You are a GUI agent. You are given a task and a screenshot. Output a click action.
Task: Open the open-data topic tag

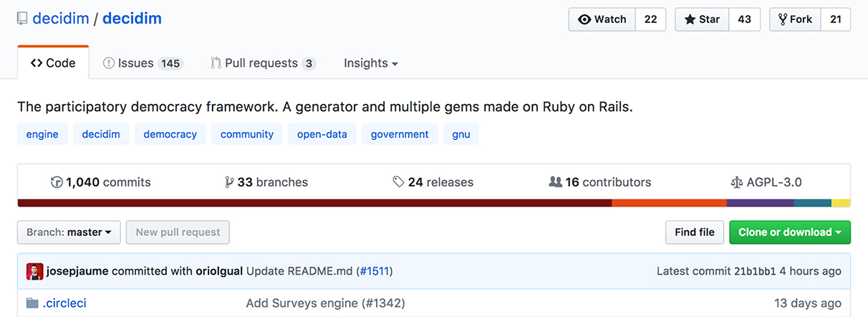(x=322, y=134)
